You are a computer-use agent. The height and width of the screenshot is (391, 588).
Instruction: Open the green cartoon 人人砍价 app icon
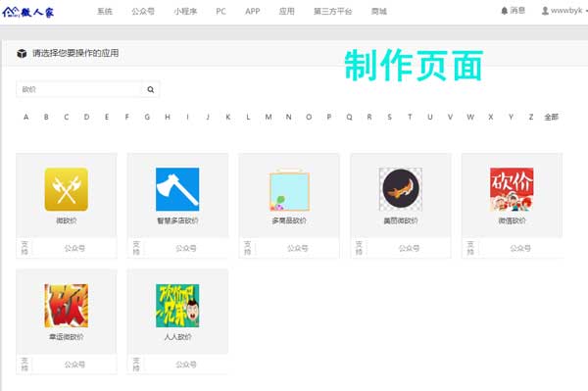tap(177, 306)
